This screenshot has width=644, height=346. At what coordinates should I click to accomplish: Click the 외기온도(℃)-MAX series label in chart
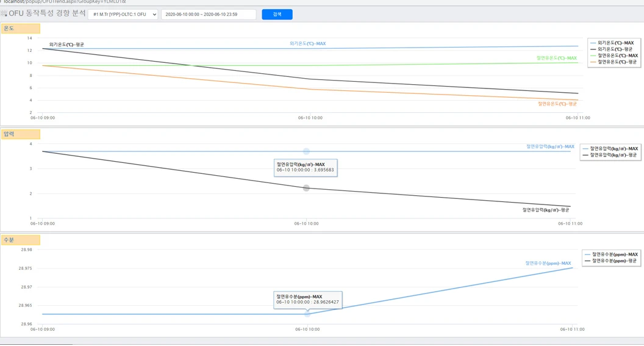pyautogui.click(x=307, y=43)
